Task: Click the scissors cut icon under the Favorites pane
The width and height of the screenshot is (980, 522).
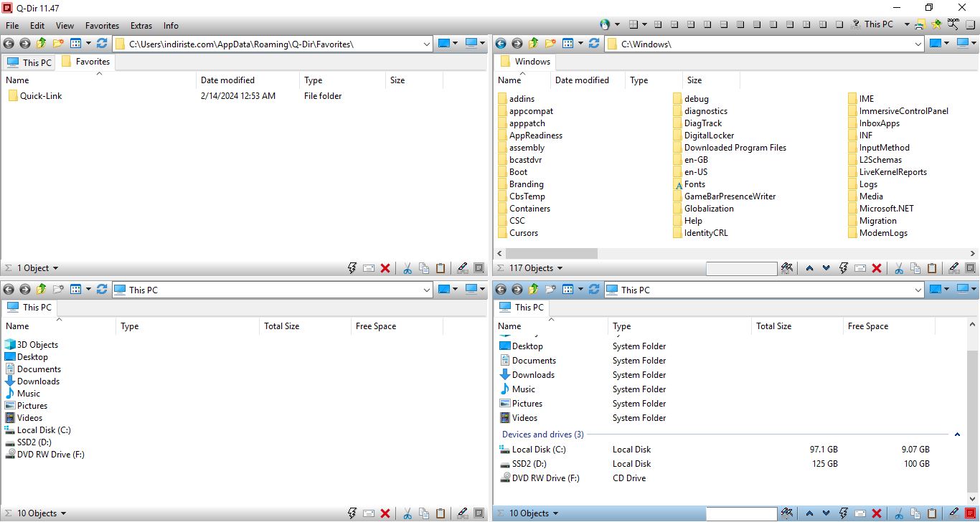Action: [x=407, y=268]
